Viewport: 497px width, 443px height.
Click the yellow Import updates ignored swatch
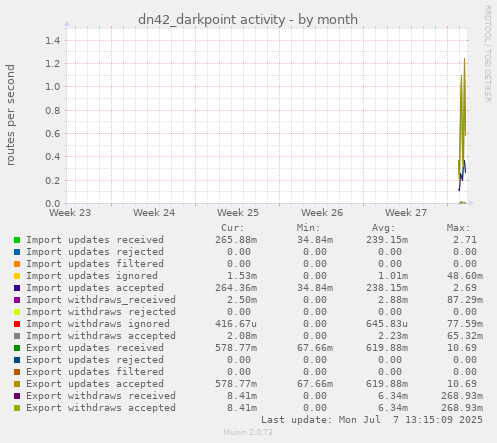pyautogui.click(x=17, y=276)
